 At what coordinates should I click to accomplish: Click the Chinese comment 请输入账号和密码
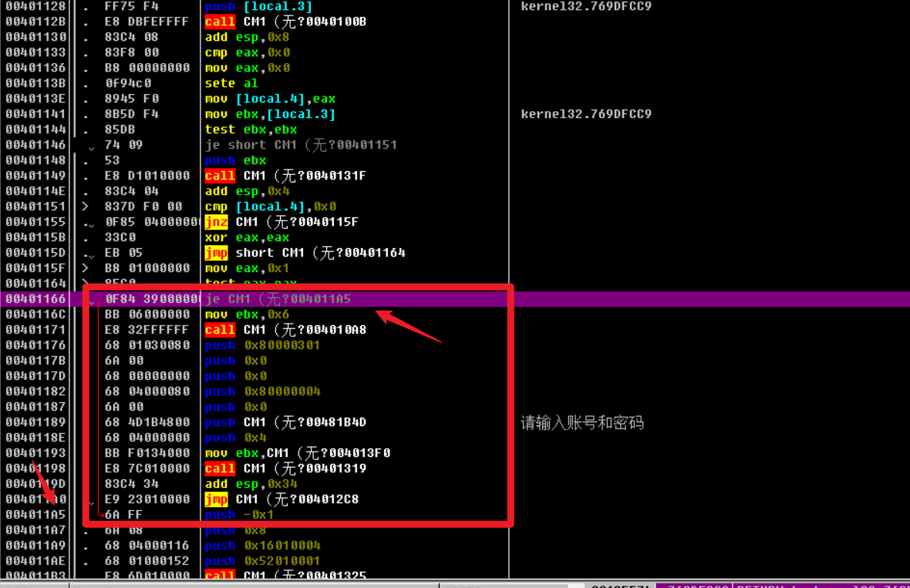tap(582, 422)
